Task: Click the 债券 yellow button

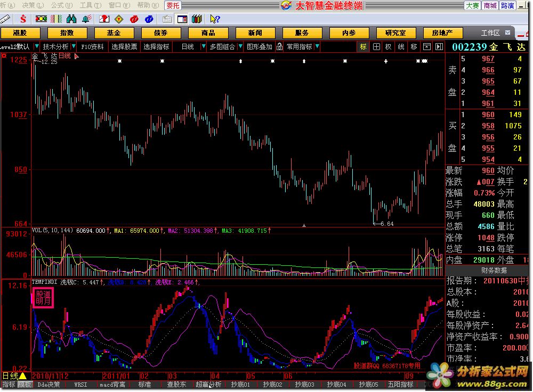Action: tap(161, 33)
